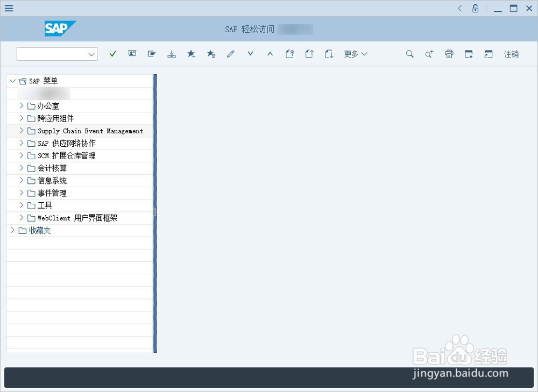Image resolution: width=538 pixels, height=392 pixels.
Task: Select the 办公室 tree item
Action: point(48,106)
